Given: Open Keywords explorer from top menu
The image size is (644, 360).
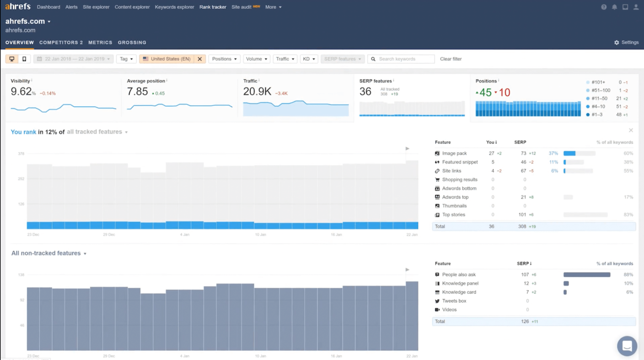Looking at the screenshot, I should [174, 7].
